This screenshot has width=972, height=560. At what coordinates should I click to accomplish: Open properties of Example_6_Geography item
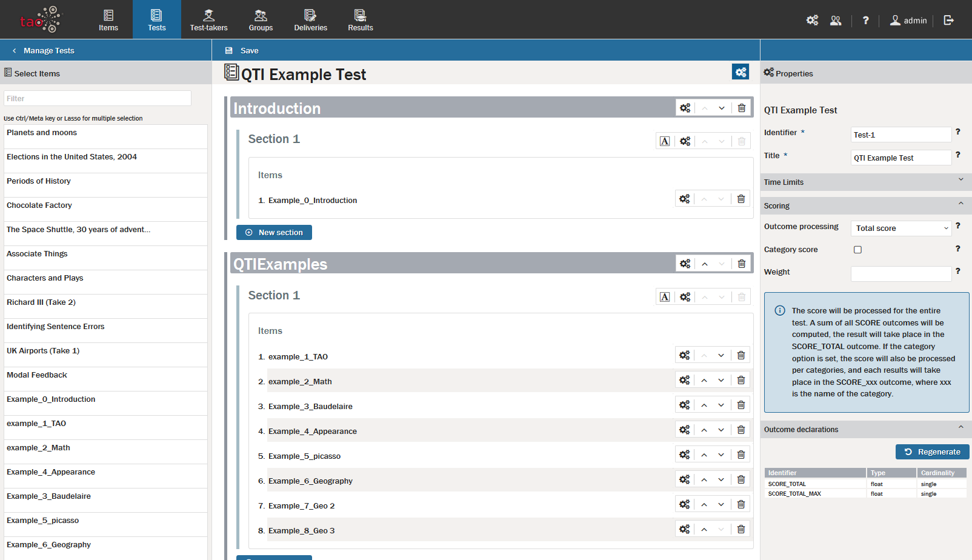click(x=684, y=480)
